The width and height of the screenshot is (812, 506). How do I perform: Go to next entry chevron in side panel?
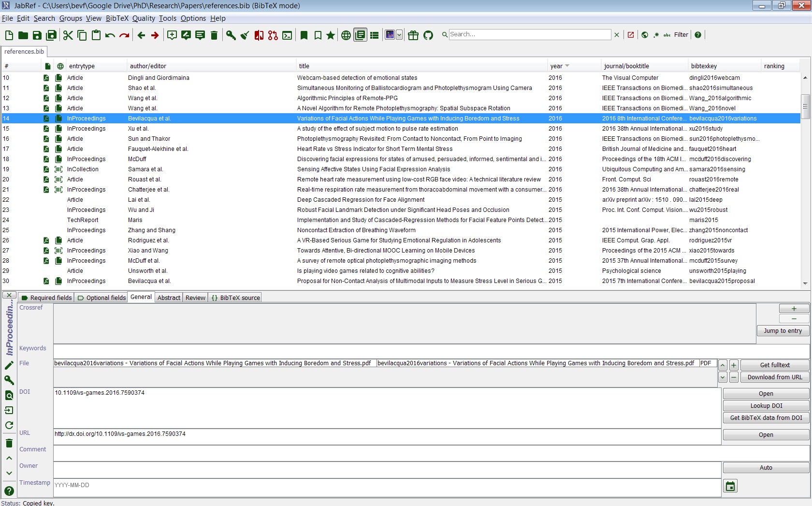click(9, 473)
